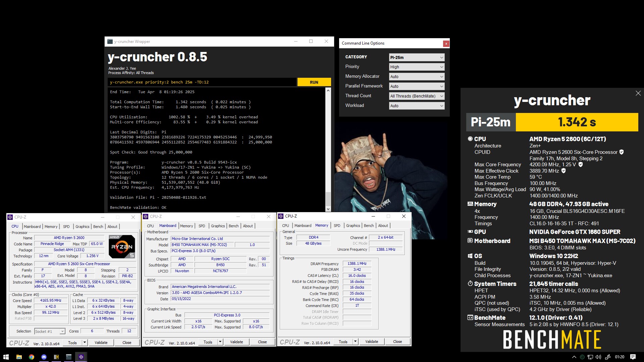Select SPD tab in Memory CPU-Z window
The image size is (644, 362).
click(337, 226)
